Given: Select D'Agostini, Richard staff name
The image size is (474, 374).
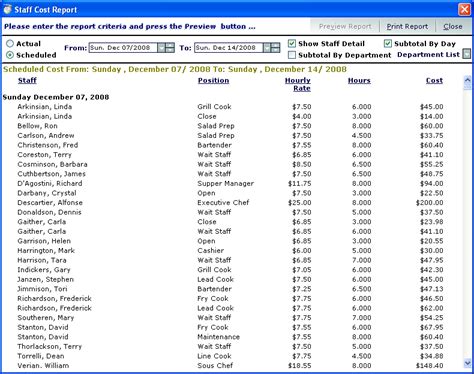Looking at the screenshot, I should (50, 184).
